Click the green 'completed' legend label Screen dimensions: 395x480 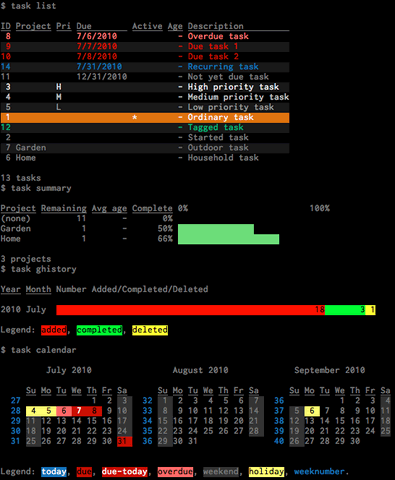tap(99, 330)
